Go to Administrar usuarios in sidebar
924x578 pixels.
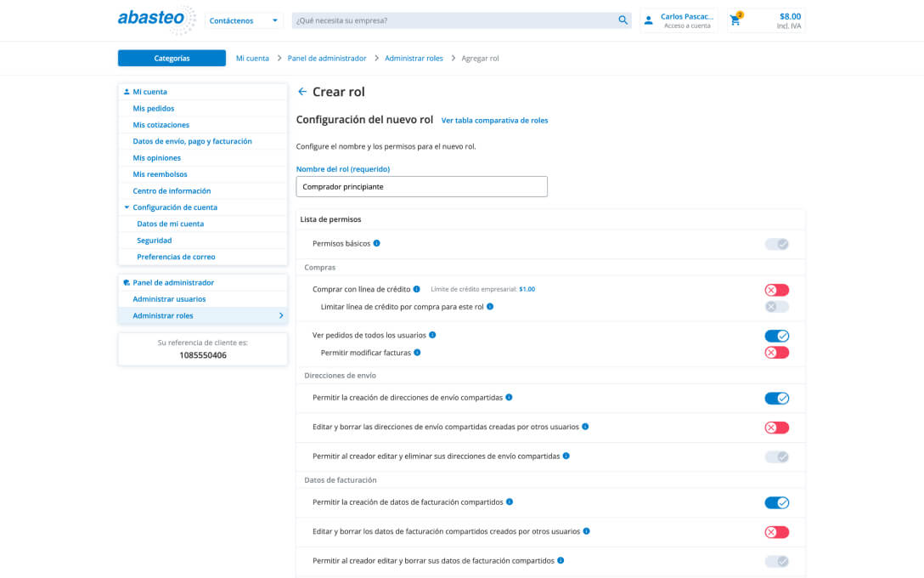(169, 299)
